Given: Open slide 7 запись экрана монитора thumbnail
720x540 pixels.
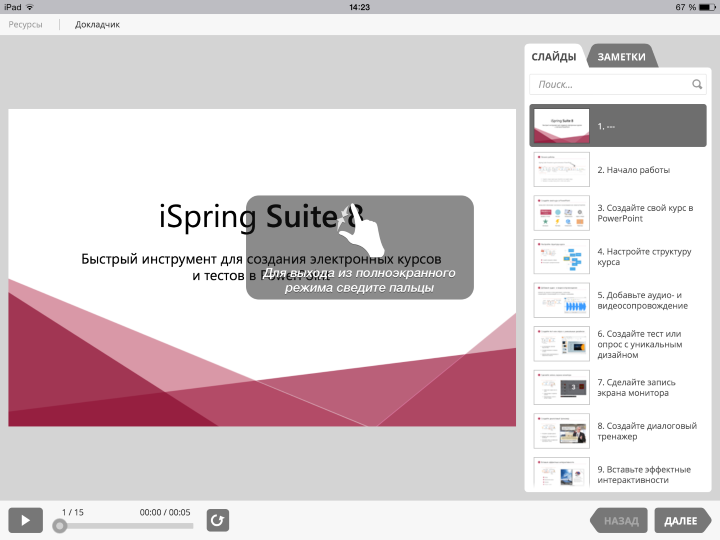Looking at the screenshot, I should (562, 388).
